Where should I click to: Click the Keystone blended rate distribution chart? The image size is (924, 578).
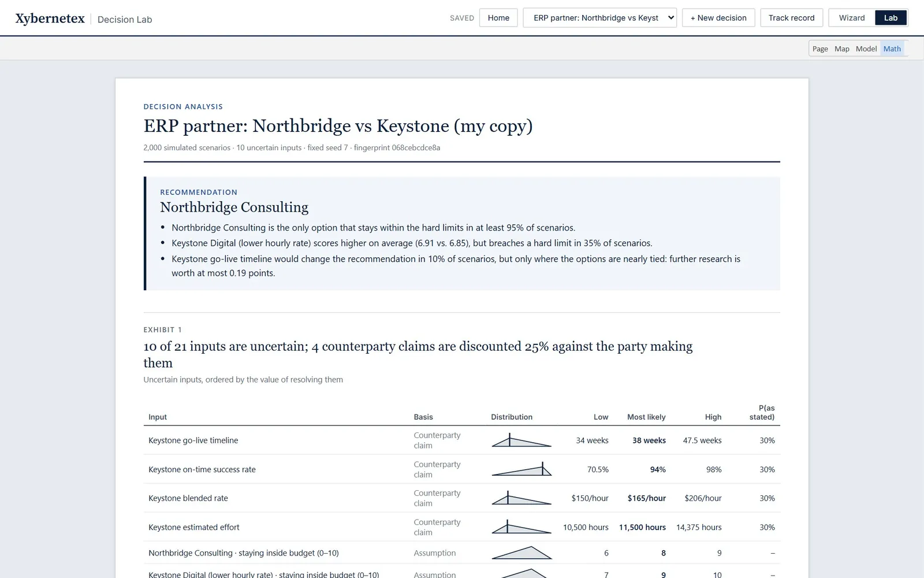(521, 498)
